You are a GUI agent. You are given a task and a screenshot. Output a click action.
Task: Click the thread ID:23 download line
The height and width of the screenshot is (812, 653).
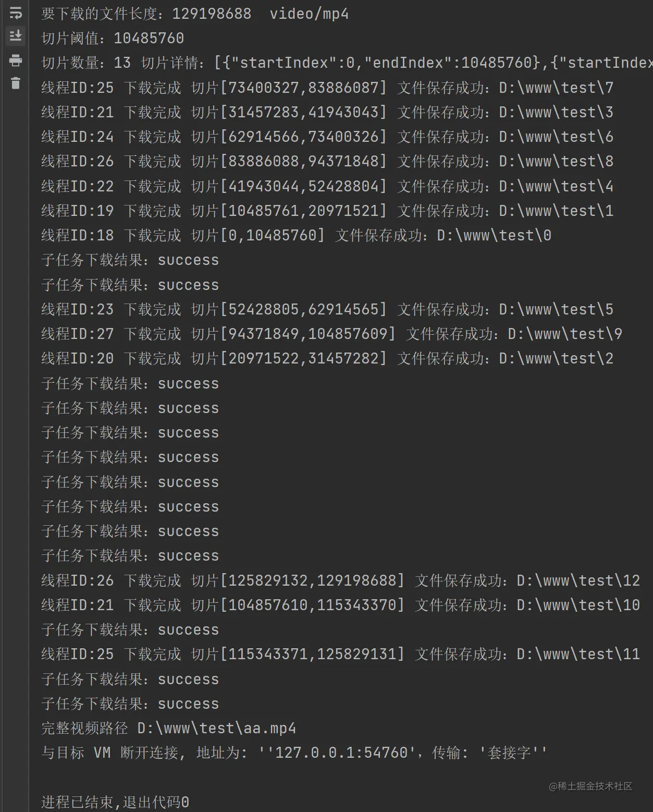click(x=214, y=309)
